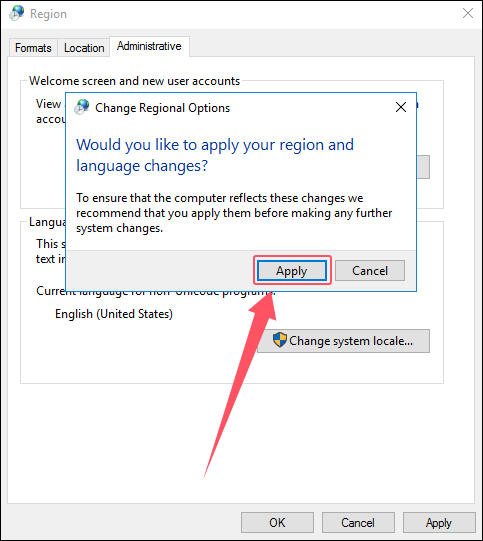Open the Change system locale... button
This screenshot has width=483, height=541.
(x=343, y=341)
